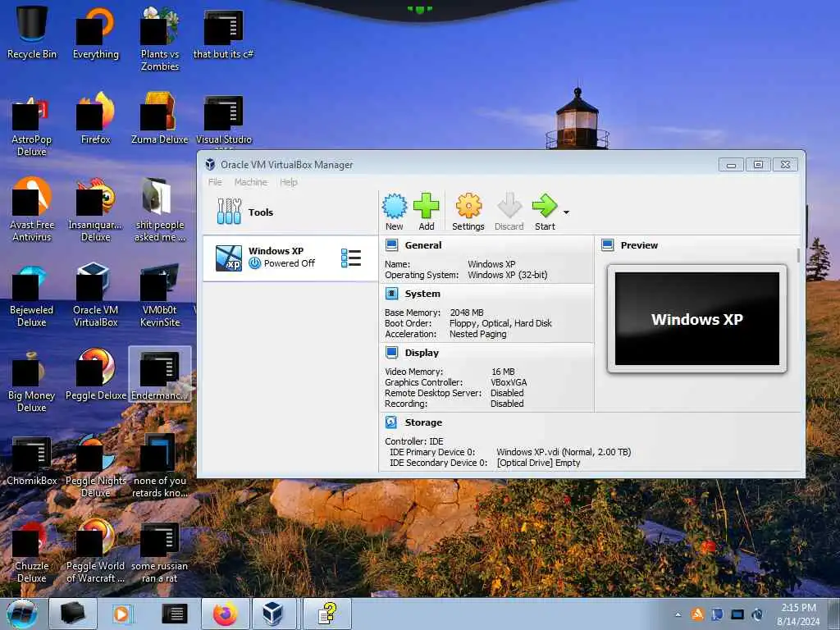
Task: Click the Preview section header
Action: 639,245
